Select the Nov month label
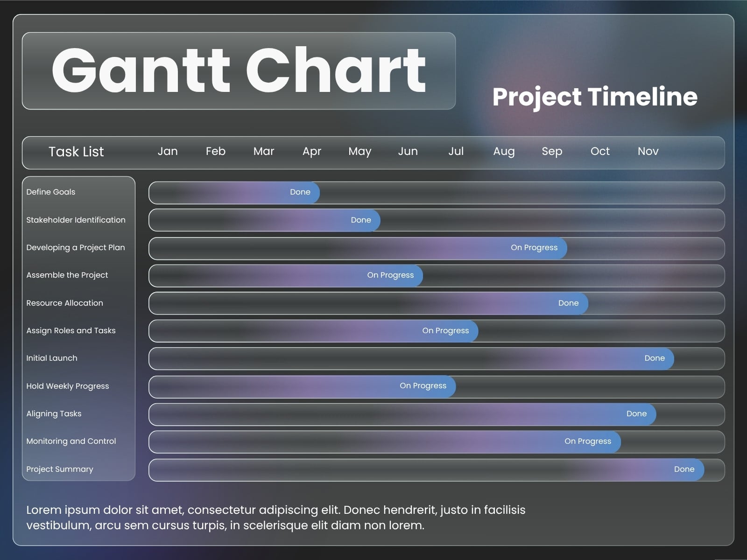 (648, 151)
